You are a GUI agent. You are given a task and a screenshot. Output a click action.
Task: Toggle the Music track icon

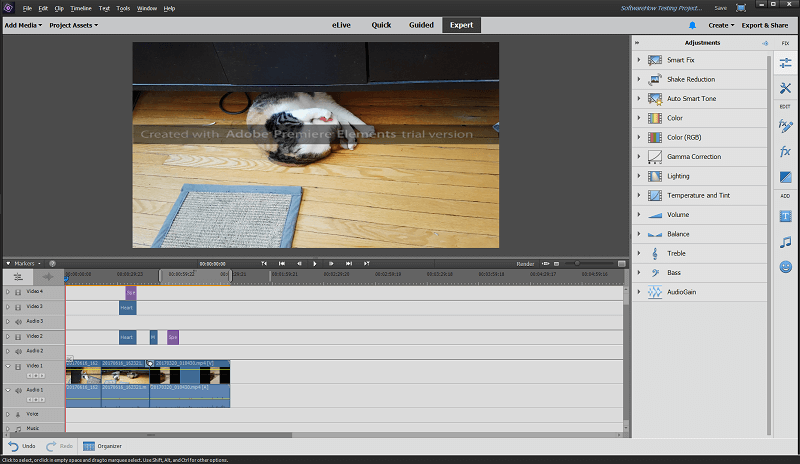pyautogui.click(x=18, y=429)
